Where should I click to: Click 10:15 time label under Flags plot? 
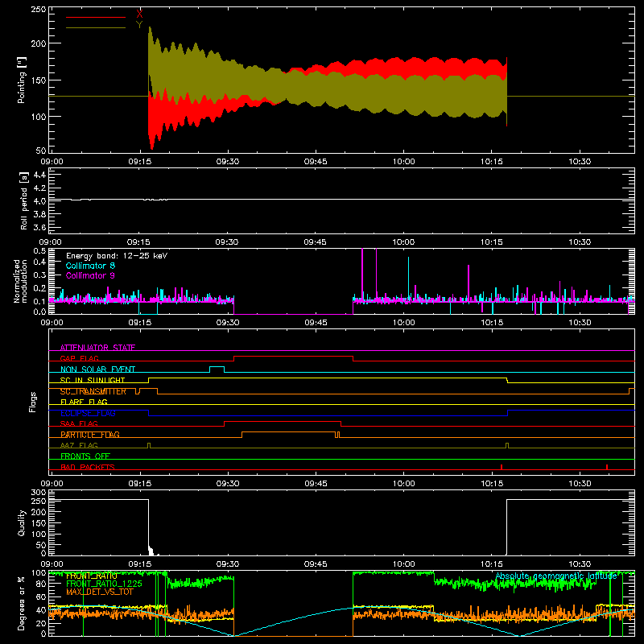pos(492,484)
